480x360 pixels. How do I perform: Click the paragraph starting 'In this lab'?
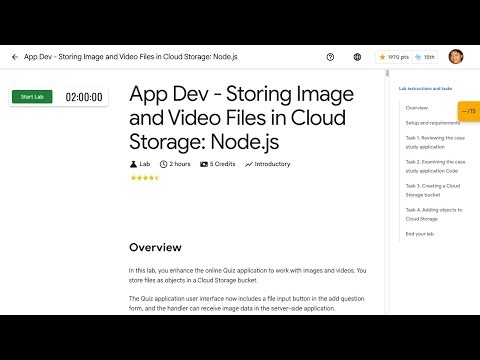247,275
